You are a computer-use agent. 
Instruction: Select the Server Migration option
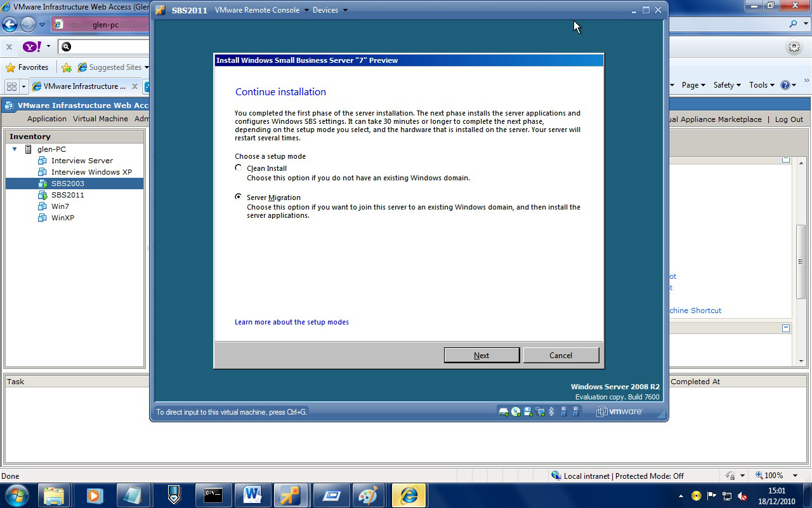239,197
